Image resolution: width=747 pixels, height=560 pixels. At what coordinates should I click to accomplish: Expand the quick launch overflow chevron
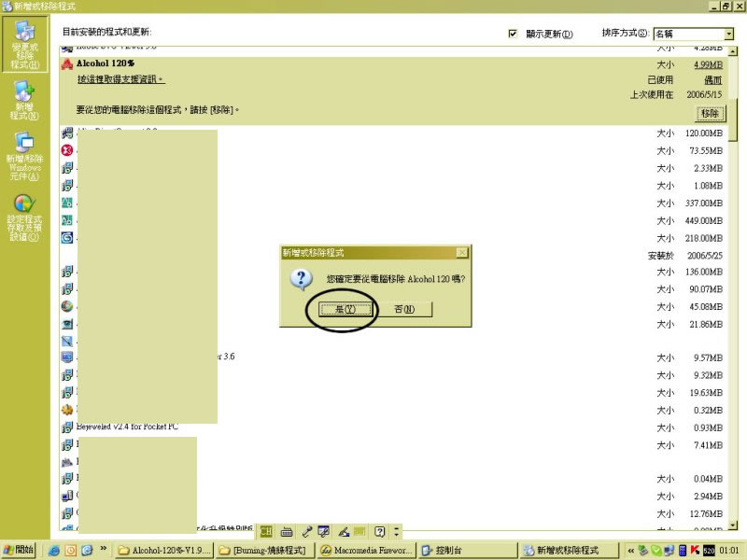tap(104, 549)
